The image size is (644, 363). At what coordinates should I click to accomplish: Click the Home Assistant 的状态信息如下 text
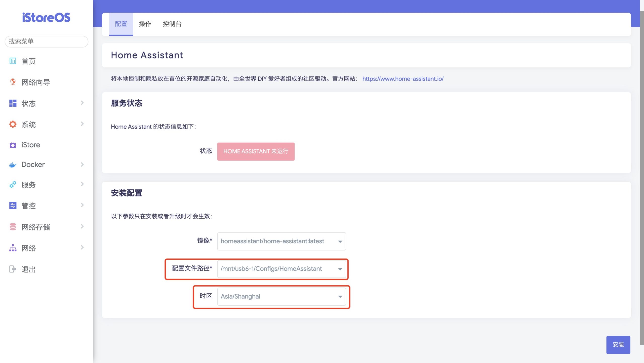tap(153, 127)
